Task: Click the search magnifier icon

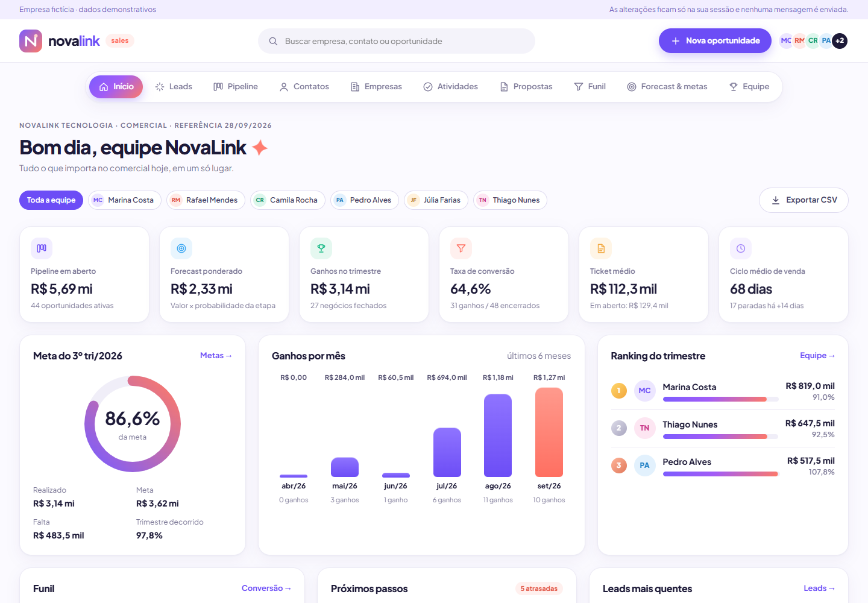Action: tap(273, 41)
